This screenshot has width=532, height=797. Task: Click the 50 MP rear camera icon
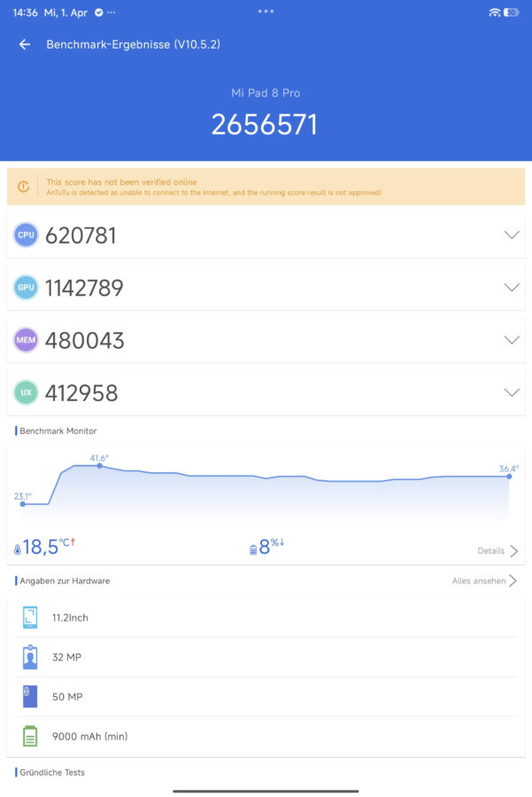coord(29,697)
